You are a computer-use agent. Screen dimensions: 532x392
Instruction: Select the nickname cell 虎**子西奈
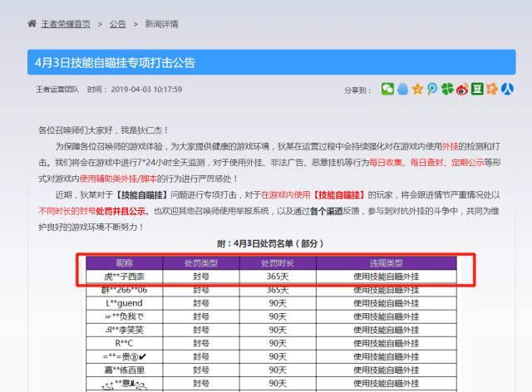[125, 277]
